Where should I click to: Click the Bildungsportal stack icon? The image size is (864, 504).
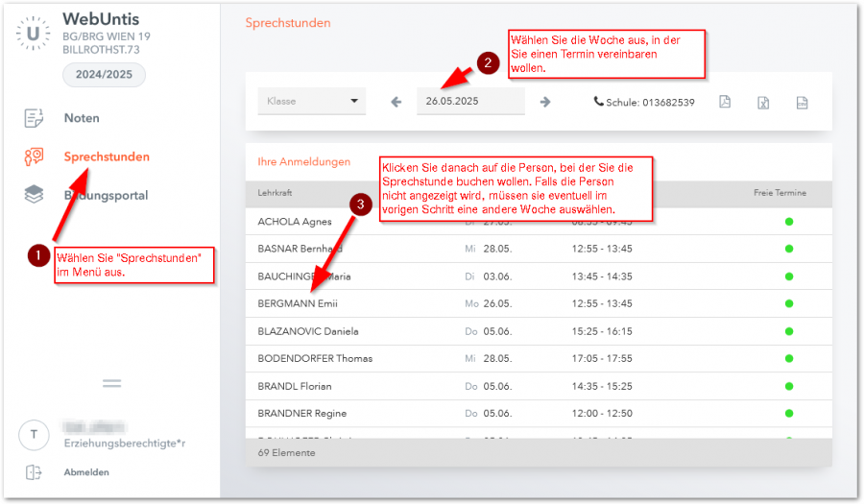(x=34, y=195)
